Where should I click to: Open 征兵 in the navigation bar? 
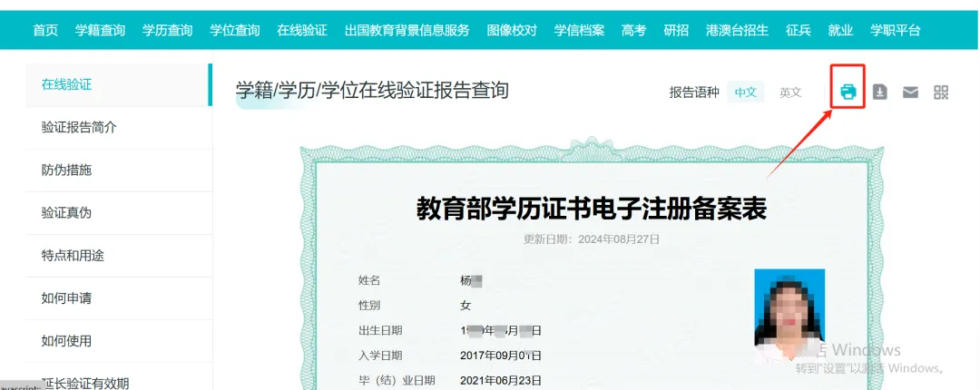pos(799,30)
